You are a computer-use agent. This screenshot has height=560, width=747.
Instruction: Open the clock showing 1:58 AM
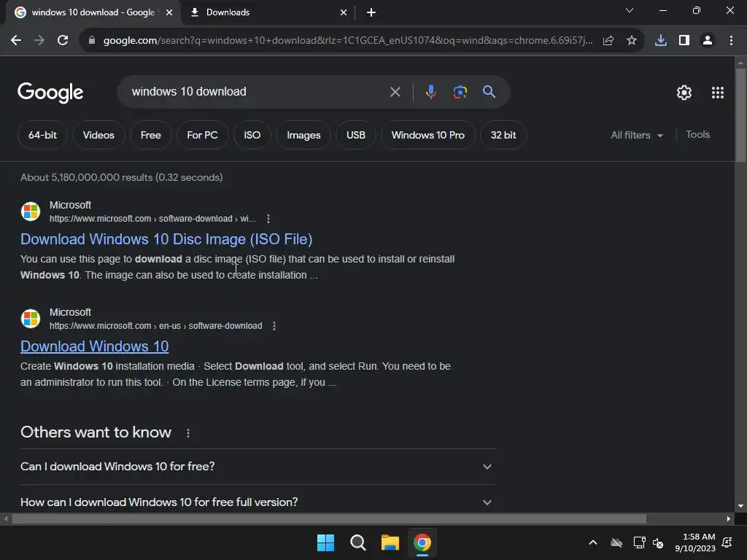point(695,542)
